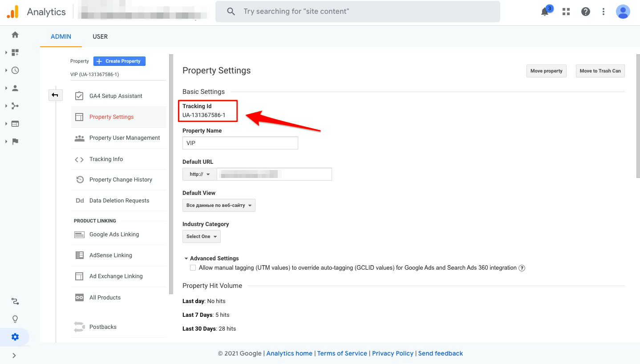640x364 pixels.
Task: Open the Privacy Policy link
Action: click(393, 353)
